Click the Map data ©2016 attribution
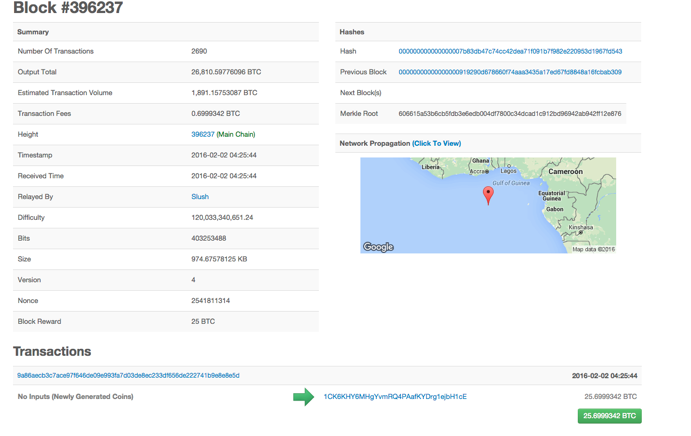This screenshot has width=691, height=436. [x=593, y=249]
